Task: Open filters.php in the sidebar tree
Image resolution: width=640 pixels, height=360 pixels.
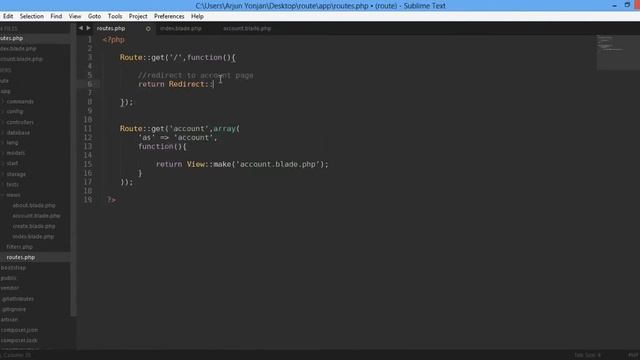Action: coord(19,247)
